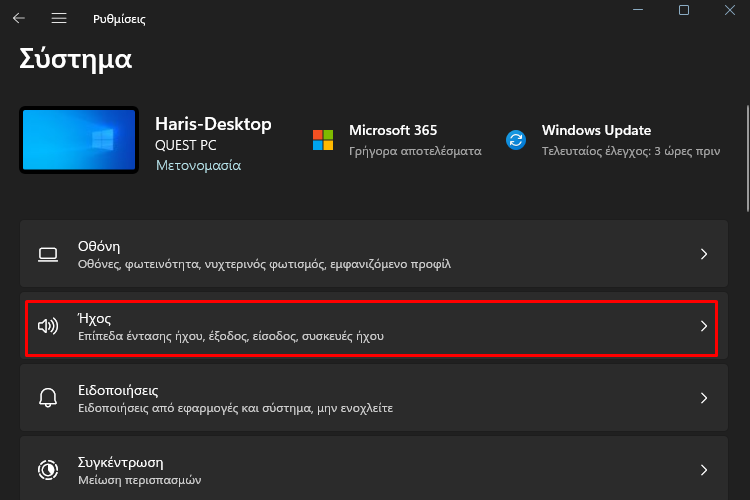
Task: Open the Ειδοποιήσεις settings entry
Action: pyautogui.click(x=374, y=398)
